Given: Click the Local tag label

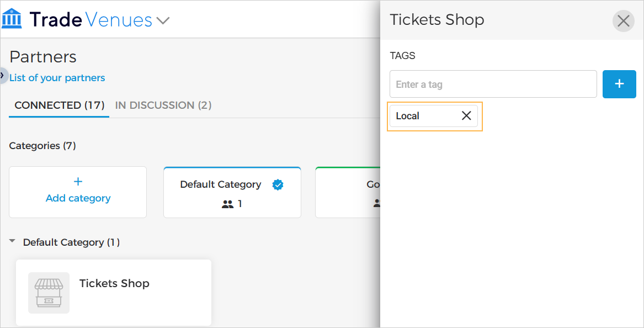Looking at the screenshot, I should [x=408, y=116].
